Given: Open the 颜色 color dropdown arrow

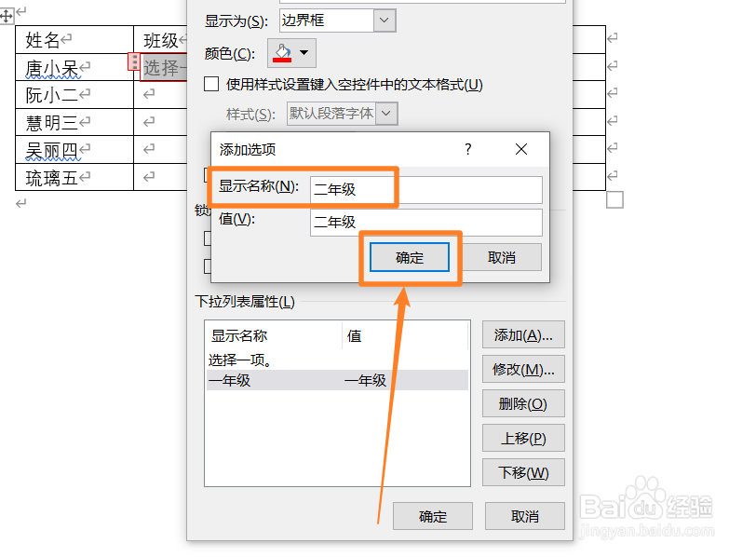Looking at the screenshot, I should tap(304, 53).
